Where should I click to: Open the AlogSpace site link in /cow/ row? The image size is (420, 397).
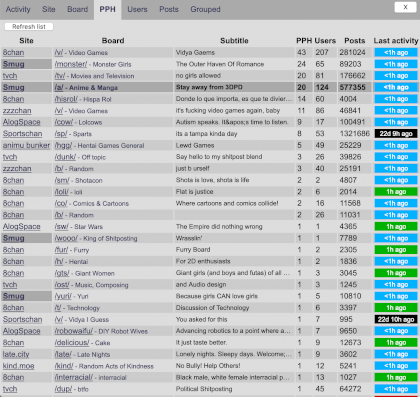pyautogui.click(x=22, y=122)
